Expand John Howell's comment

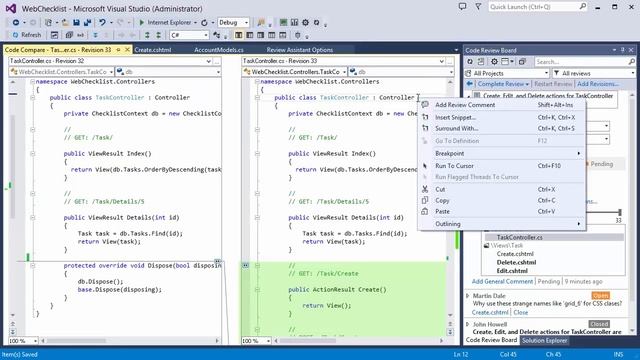click(x=468, y=324)
